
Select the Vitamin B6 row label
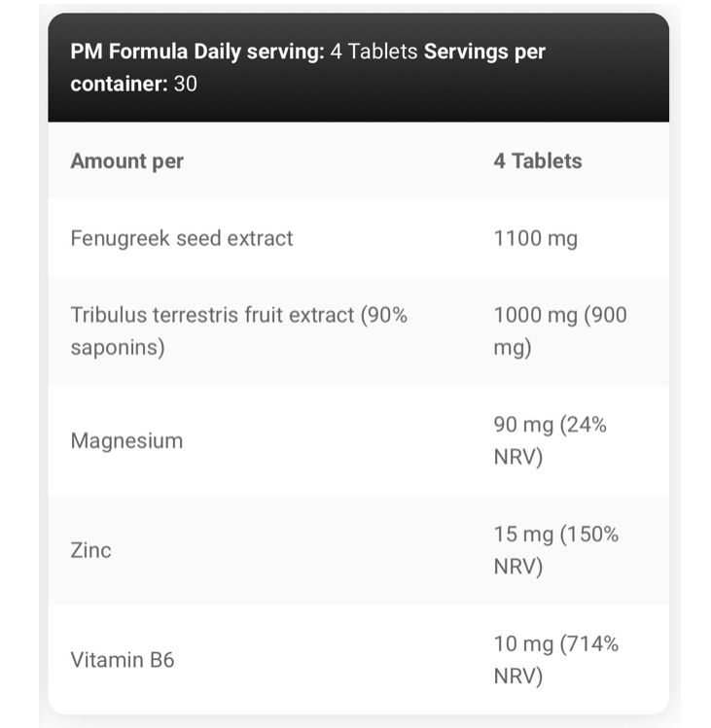(123, 660)
